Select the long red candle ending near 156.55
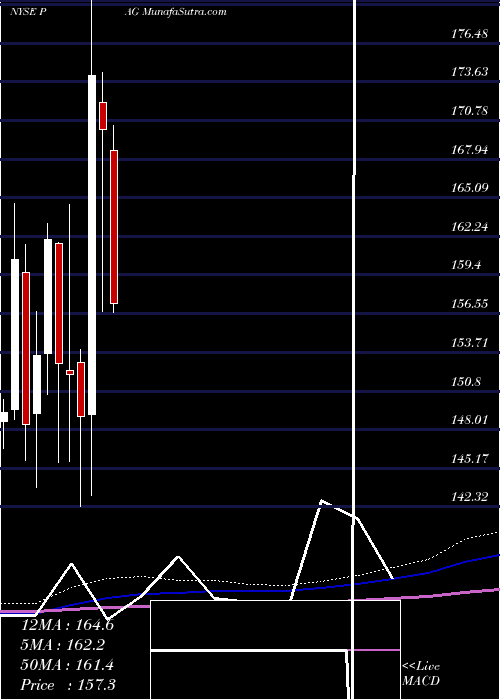The width and height of the screenshot is (500, 700). tap(114, 227)
